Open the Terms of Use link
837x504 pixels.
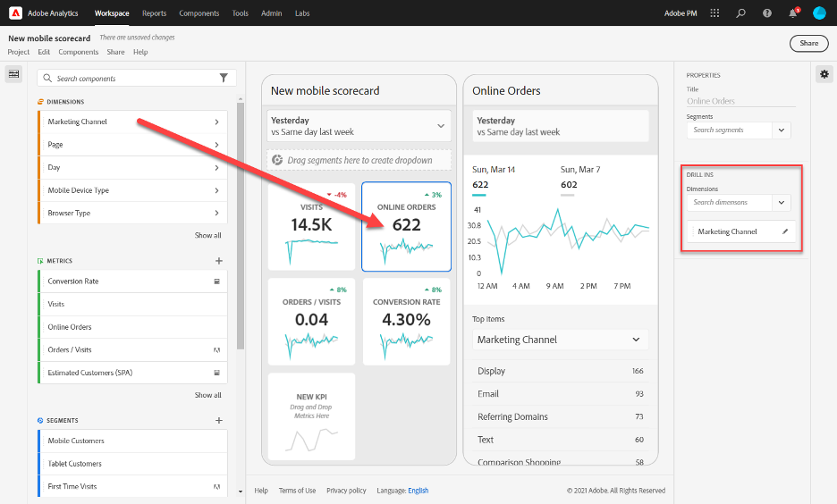pos(297,491)
